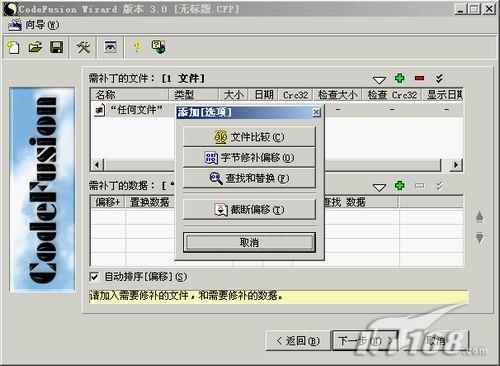This screenshot has height=366, width=500.
Task: Click the 类型 column header
Action: (194, 95)
